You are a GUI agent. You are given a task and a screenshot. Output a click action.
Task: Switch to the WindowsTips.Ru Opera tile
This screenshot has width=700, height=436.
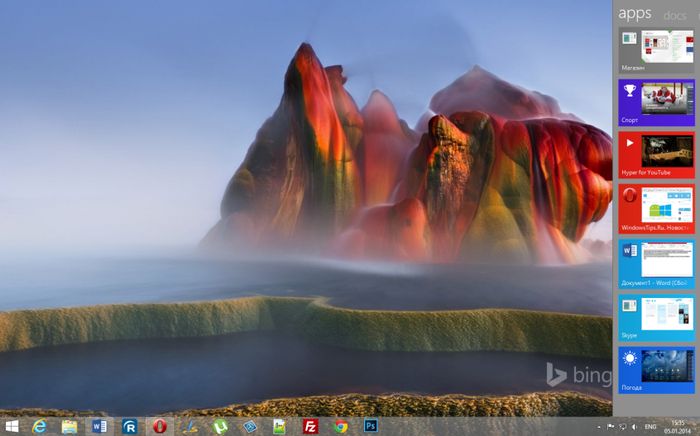656,208
